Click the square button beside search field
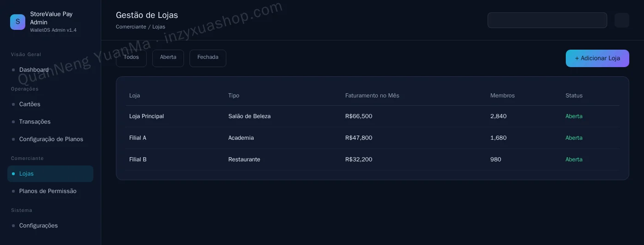The height and width of the screenshot is (245, 644). click(622, 20)
